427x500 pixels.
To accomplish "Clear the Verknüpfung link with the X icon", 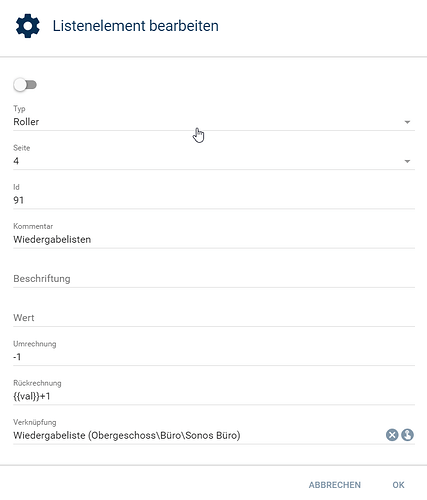I will (x=392, y=435).
